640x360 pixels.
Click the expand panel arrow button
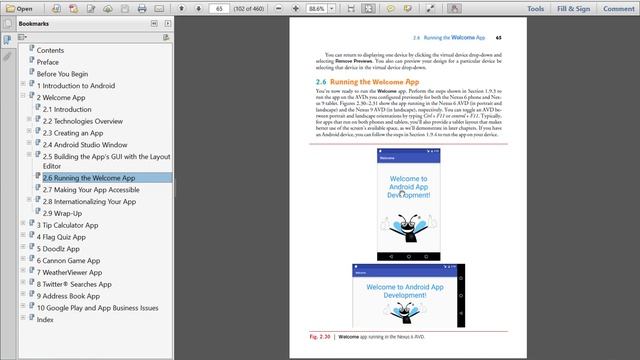[x=168, y=24]
